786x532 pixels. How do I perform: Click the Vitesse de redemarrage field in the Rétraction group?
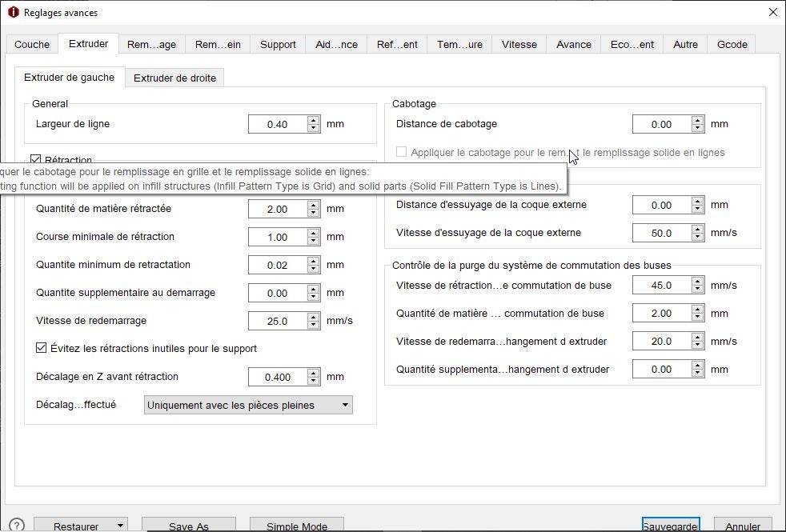click(278, 321)
